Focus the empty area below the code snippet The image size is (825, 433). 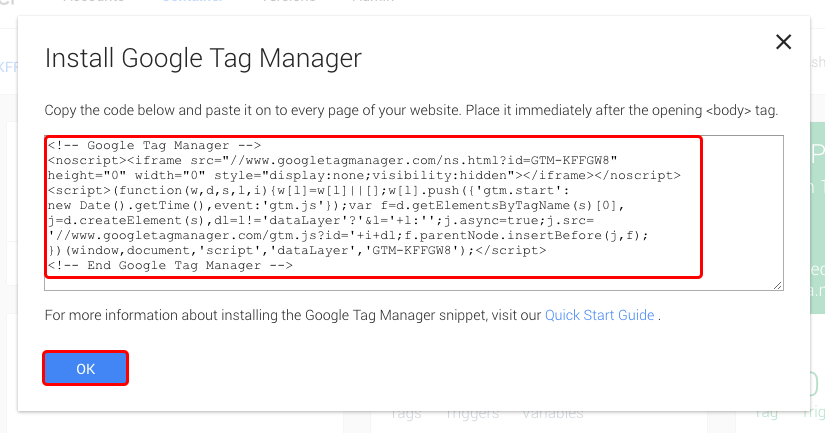click(414, 283)
